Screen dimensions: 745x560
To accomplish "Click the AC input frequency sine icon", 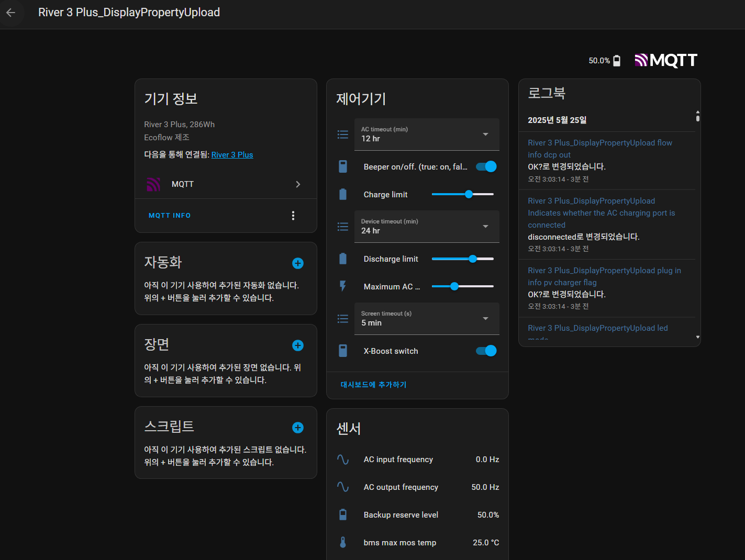I will click(343, 460).
